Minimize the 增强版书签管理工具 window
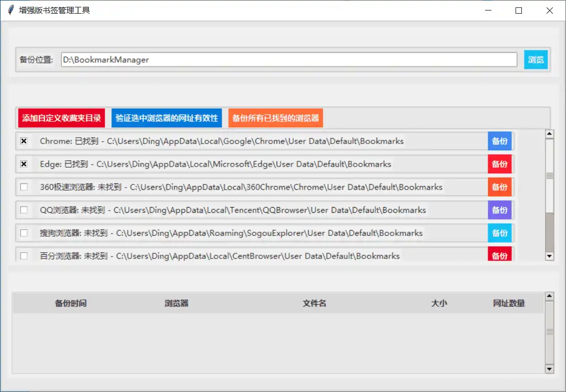566x392 pixels. [488, 11]
